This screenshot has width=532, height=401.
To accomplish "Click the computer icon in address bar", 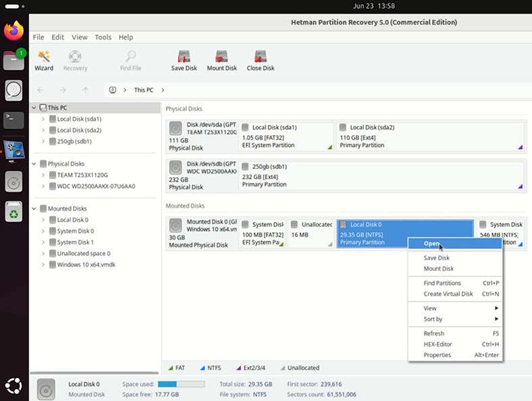I will tap(113, 90).
